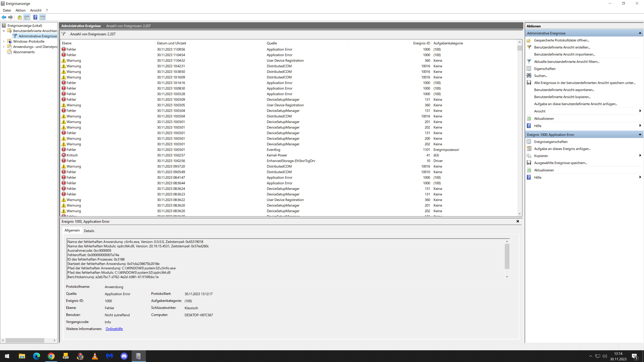The image size is (644, 362).
Task: Click the event list vertical scrollbar down arrow
Action: point(520,214)
